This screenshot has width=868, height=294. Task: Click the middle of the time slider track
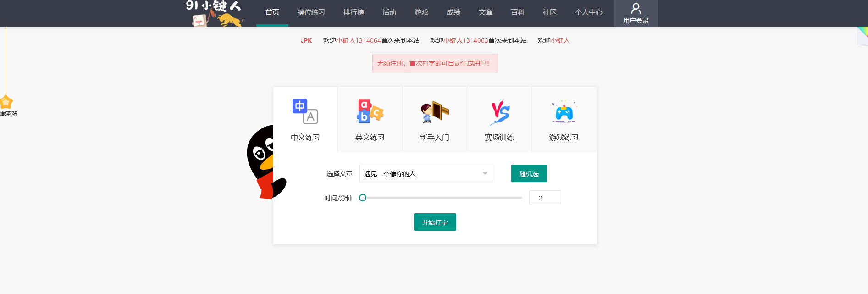point(442,198)
